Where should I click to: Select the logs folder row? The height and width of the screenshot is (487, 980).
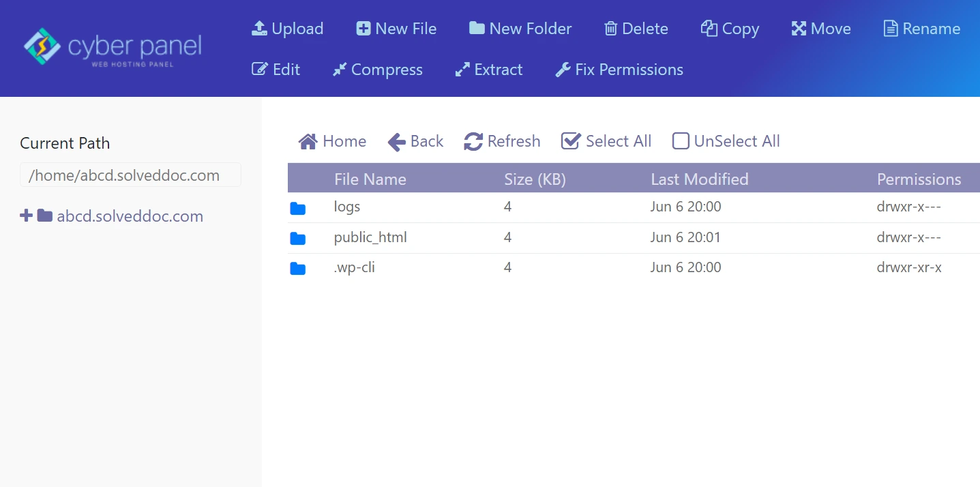[347, 207]
